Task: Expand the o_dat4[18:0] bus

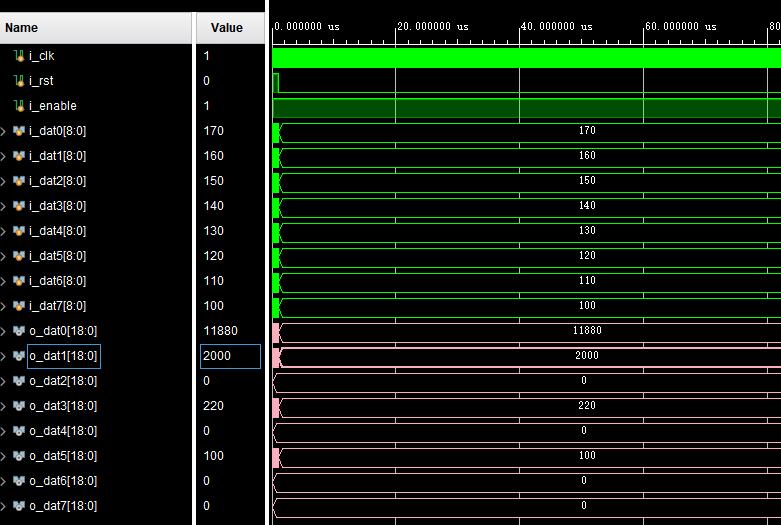Action: pos(3,430)
